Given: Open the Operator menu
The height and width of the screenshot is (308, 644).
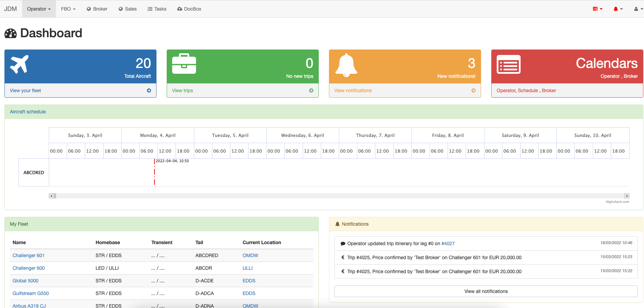Looking at the screenshot, I should (x=39, y=9).
